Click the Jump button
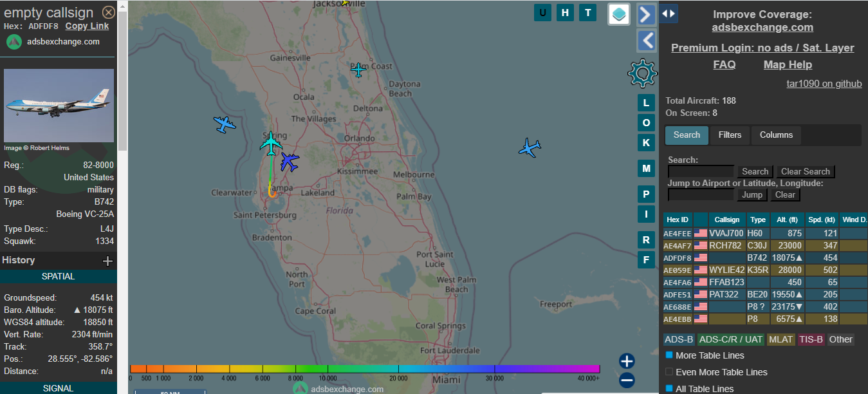 pos(752,195)
